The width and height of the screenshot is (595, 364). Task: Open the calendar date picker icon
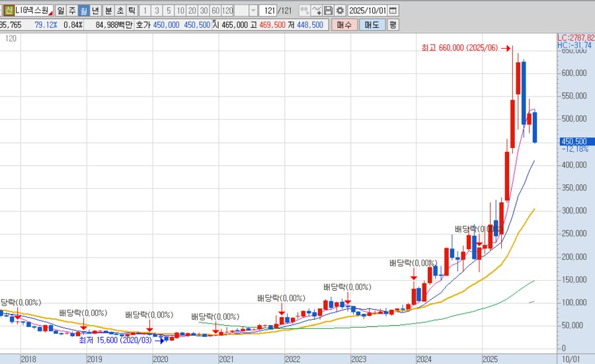393,11
